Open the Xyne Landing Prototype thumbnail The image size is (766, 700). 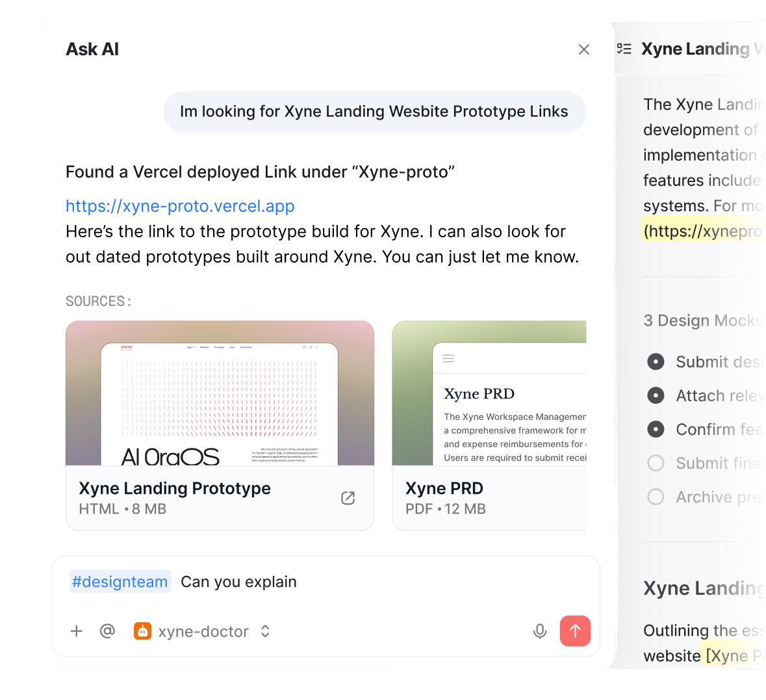(220, 393)
